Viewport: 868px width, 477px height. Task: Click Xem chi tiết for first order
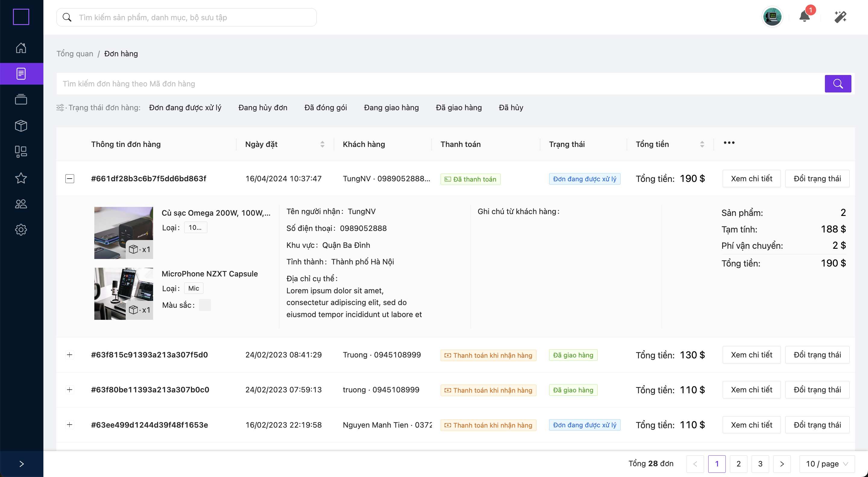pyautogui.click(x=751, y=178)
